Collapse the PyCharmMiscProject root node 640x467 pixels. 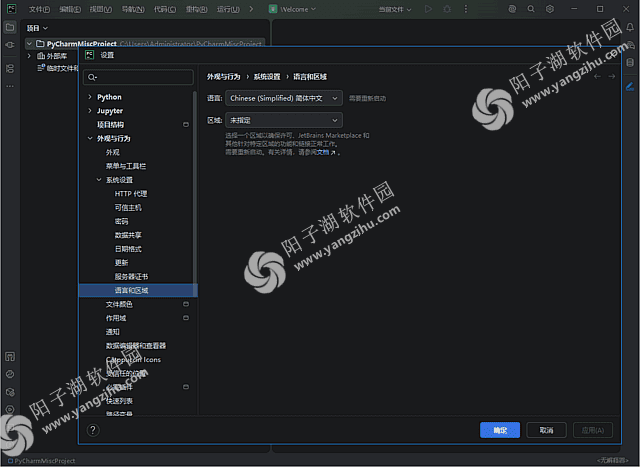pos(29,44)
